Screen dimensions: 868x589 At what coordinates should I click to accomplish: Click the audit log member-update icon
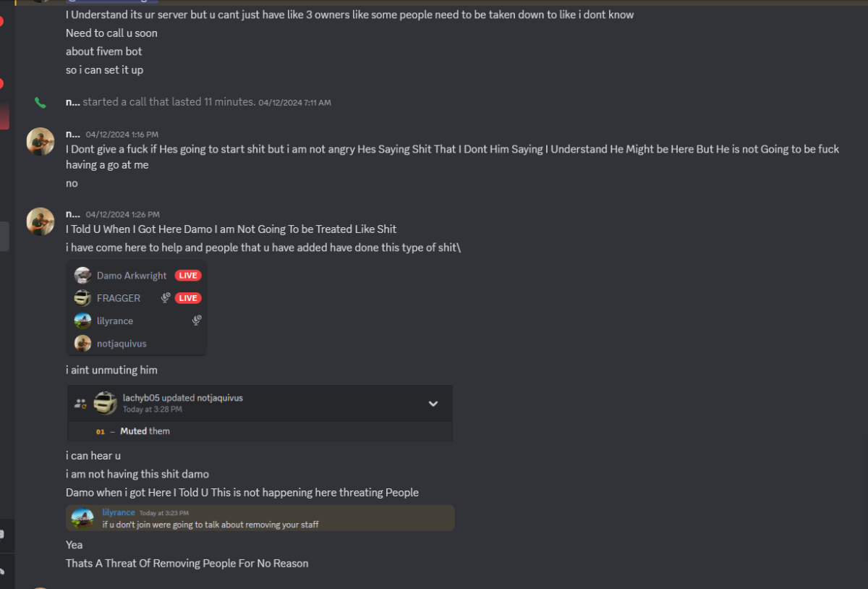point(81,404)
